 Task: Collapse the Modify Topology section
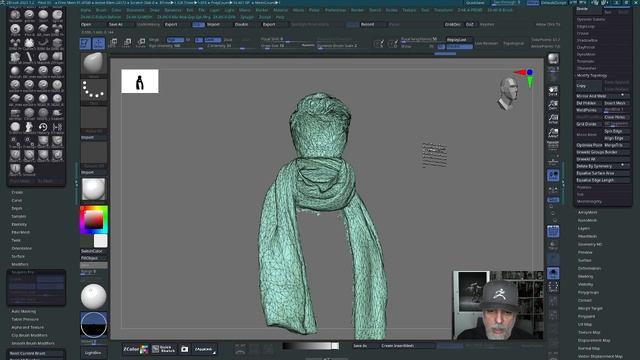[592, 76]
